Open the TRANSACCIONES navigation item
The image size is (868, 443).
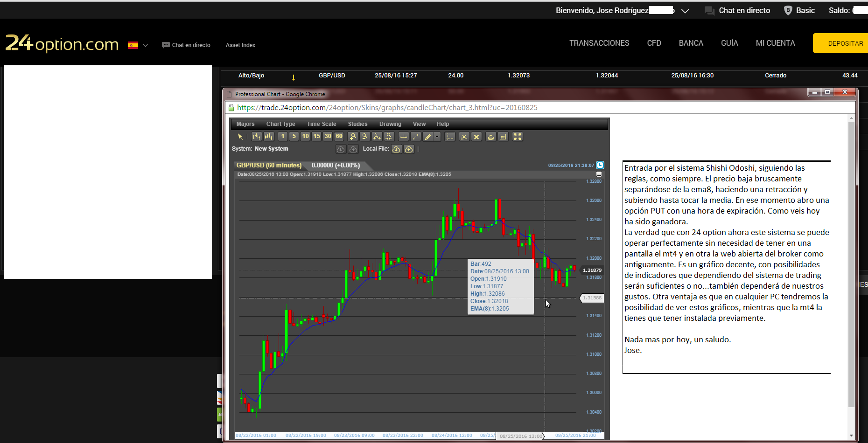click(x=599, y=43)
